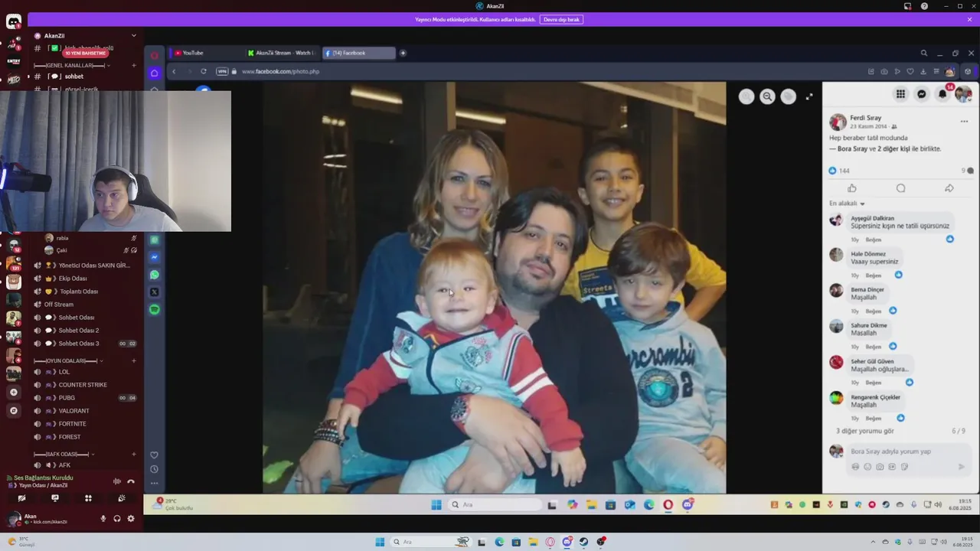Join Sohbet Odası 2 voice channel

[85, 331]
